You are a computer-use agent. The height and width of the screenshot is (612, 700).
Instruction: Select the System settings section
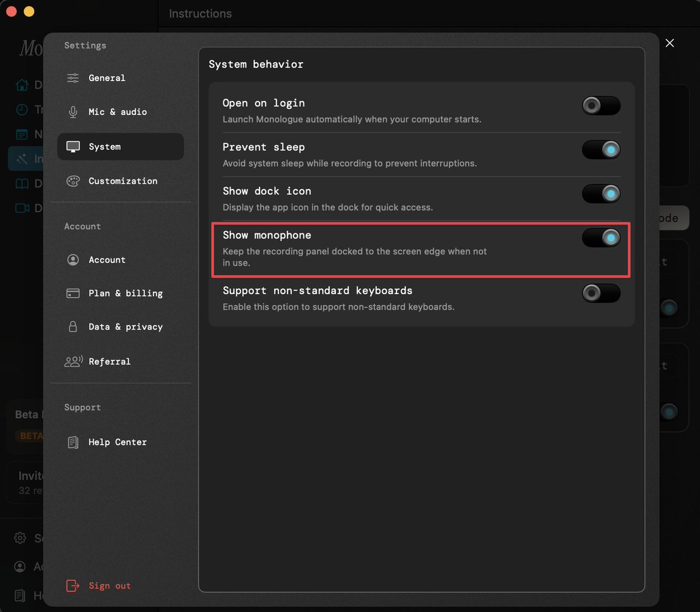click(120, 146)
